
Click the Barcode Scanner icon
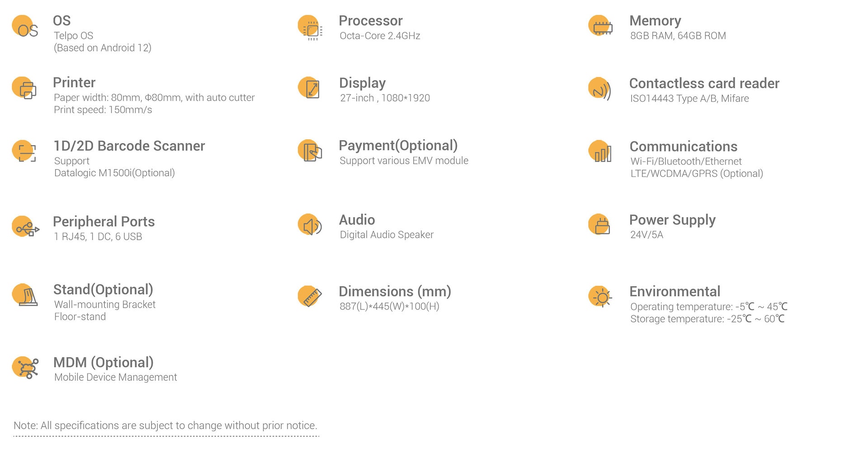[24, 151]
